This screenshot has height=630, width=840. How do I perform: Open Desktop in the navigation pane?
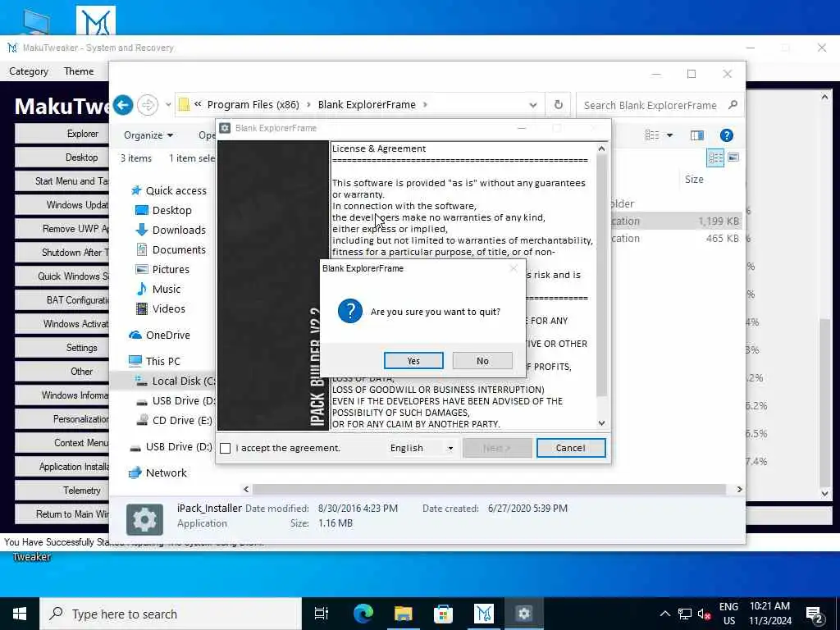[171, 211]
